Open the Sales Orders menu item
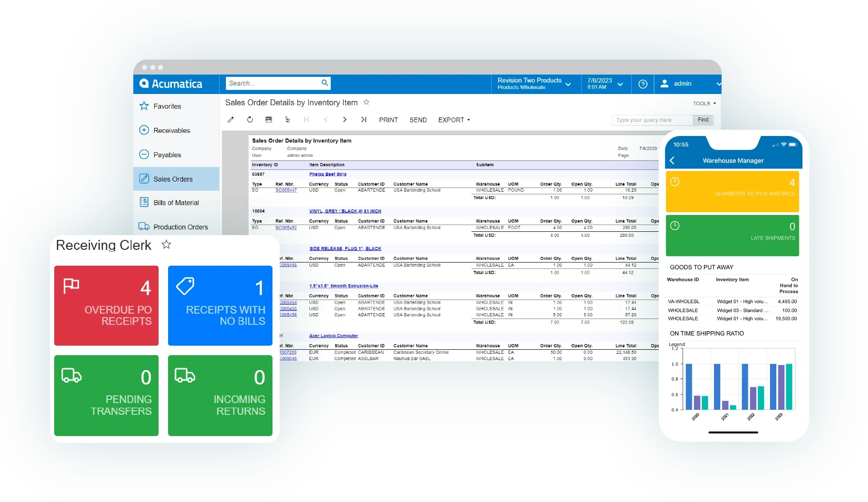Screen dimensions: 868x502 (x=173, y=178)
